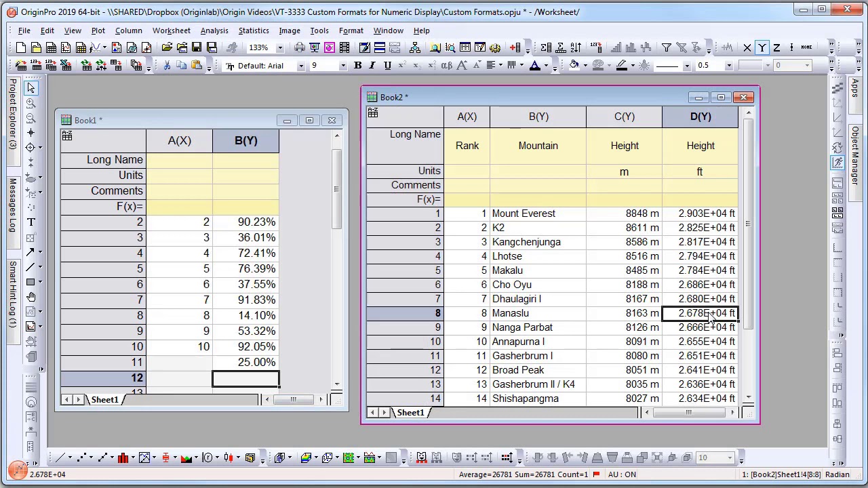The height and width of the screenshot is (488, 868).
Task: Click the Recalculate running-man icon
Action: pyautogui.click(x=232, y=47)
